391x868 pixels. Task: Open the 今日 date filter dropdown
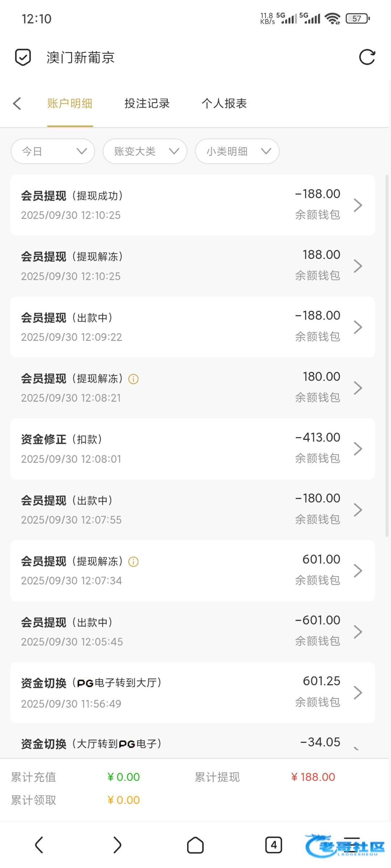point(53,151)
